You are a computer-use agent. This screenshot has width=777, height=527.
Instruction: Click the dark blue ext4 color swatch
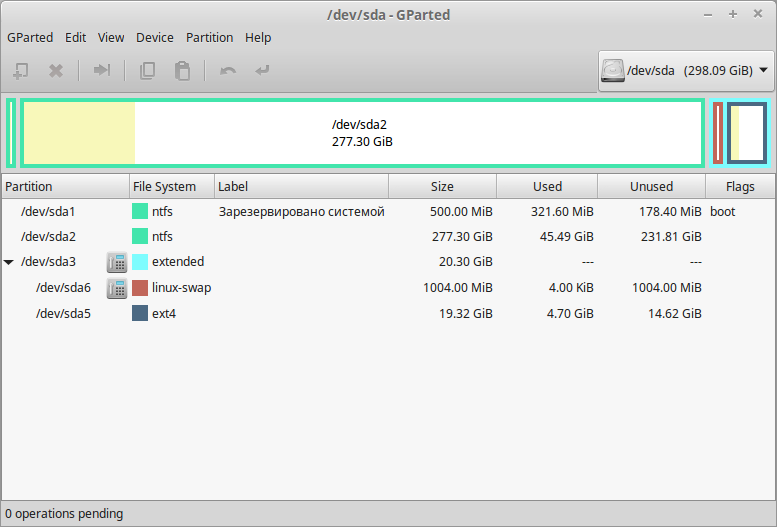[x=140, y=313]
